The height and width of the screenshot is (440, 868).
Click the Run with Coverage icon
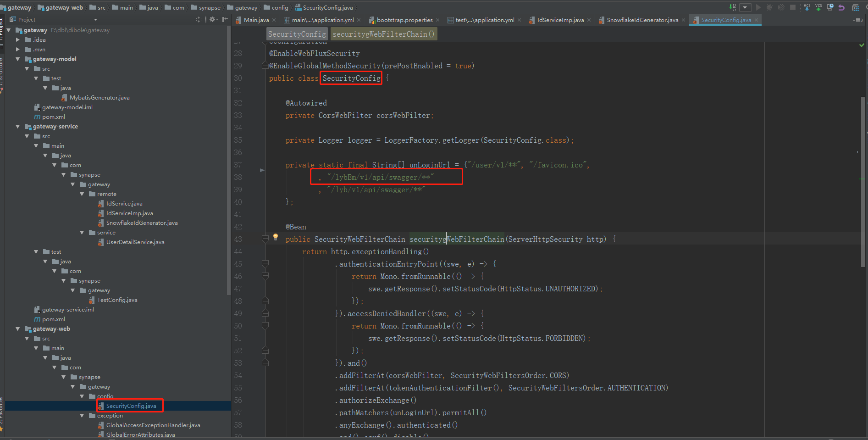coord(781,7)
